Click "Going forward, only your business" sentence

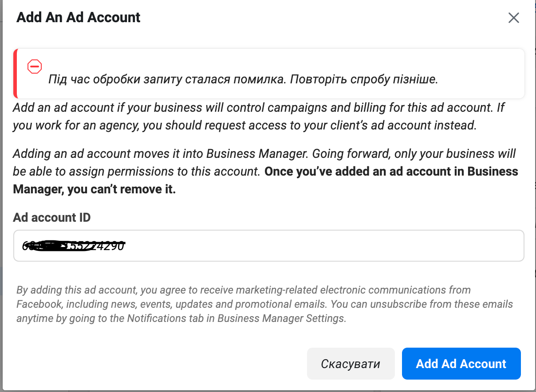pyautogui.click(x=414, y=154)
